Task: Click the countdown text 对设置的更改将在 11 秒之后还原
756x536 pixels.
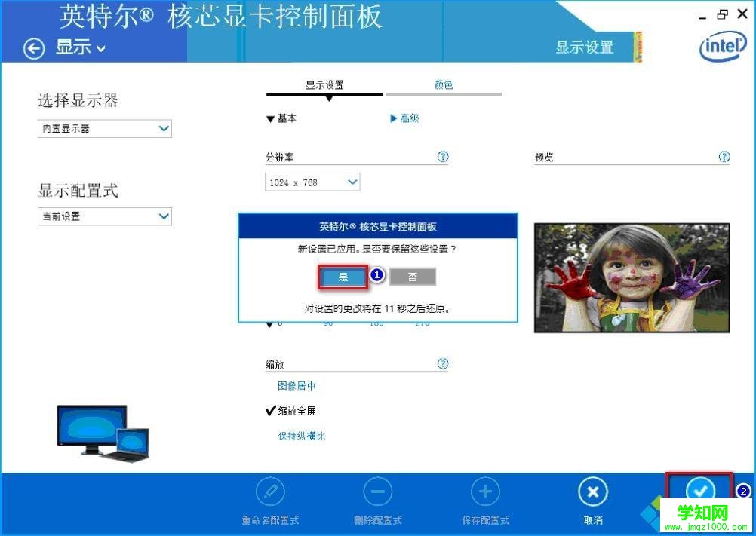Action: pos(377,308)
